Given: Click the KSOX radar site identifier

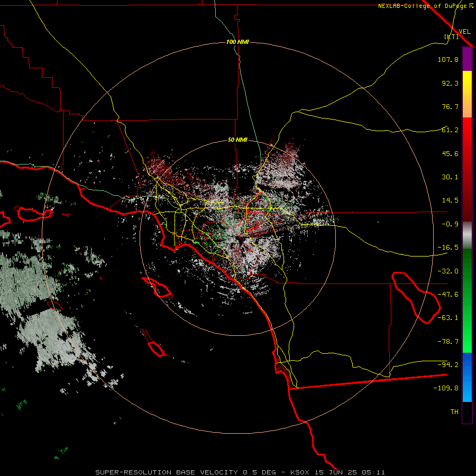Looking at the screenshot, I should (x=300, y=472).
